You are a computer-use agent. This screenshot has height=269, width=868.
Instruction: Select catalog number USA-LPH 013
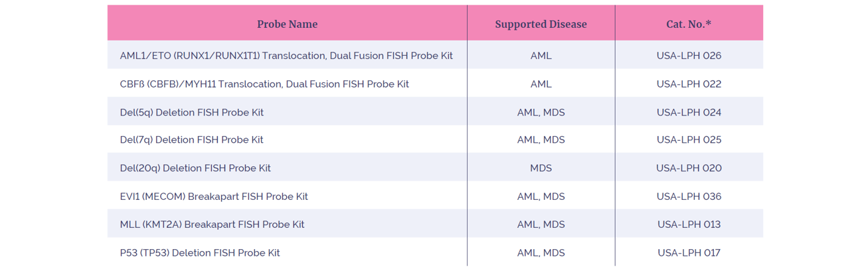[689, 224]
